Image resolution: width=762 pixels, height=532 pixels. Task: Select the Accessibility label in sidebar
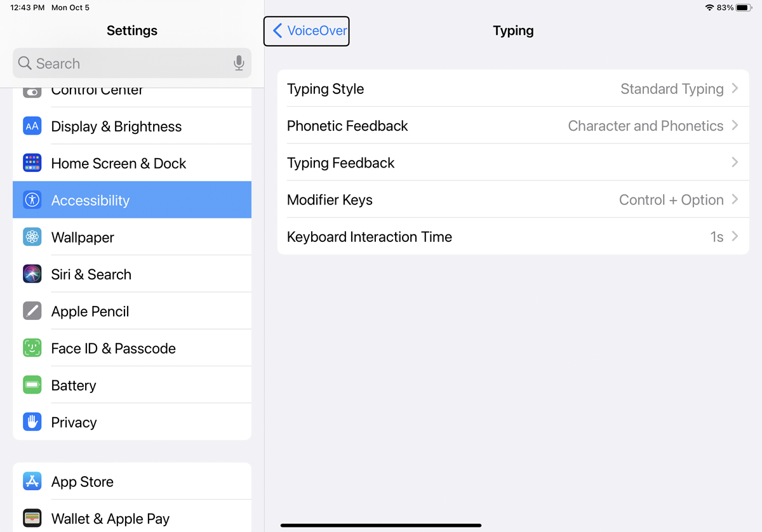click(x=90, y=201)
